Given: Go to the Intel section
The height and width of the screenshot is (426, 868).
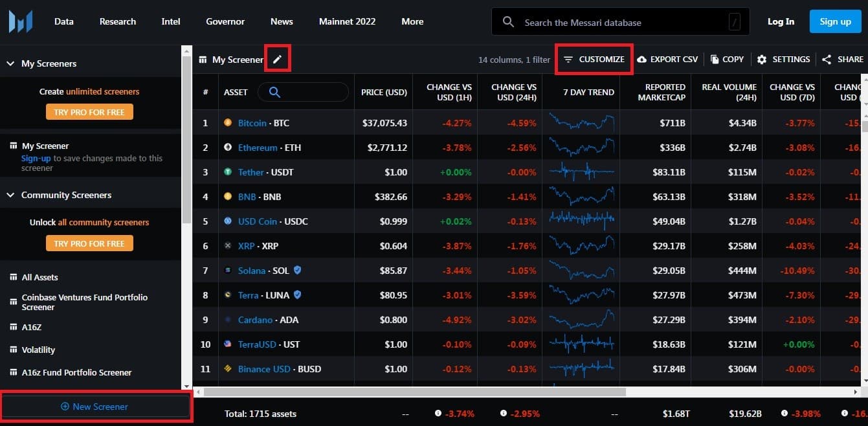Looking at the screenshot, I should tap(171, 21).
